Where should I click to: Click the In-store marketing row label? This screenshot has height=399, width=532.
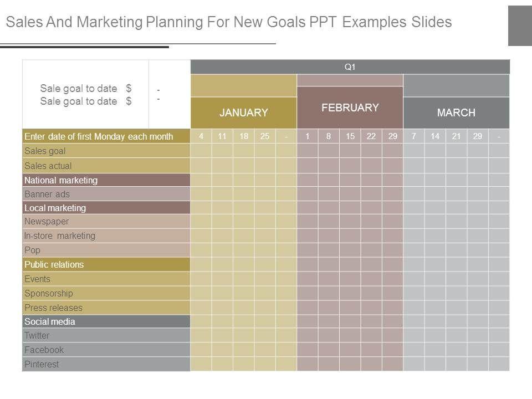pos(106,236)
